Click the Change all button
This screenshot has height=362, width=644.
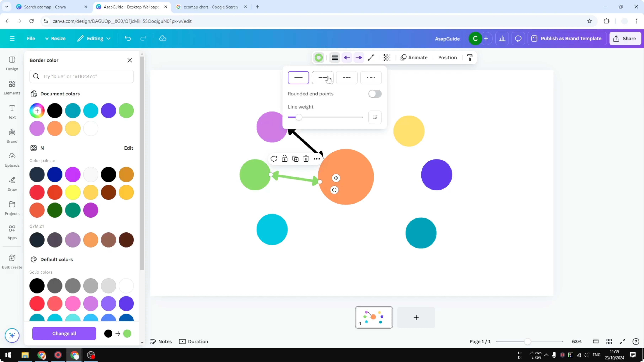[x=64, y=334]
